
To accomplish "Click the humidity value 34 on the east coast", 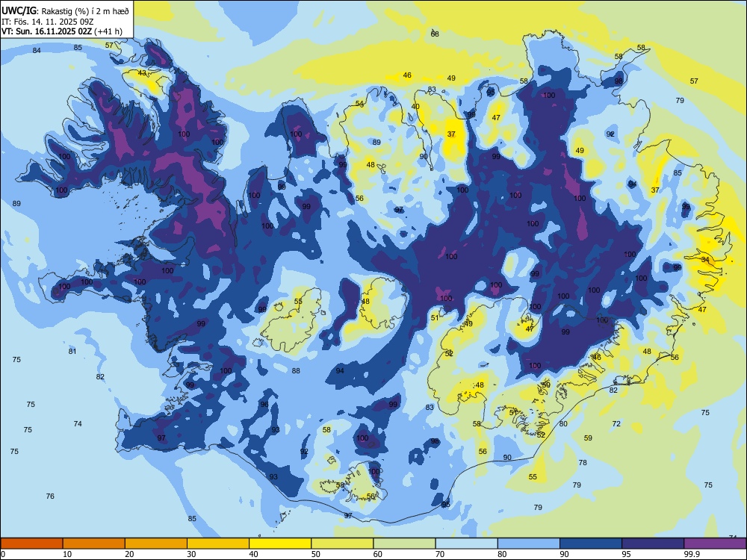I will (x=706, y=260).
